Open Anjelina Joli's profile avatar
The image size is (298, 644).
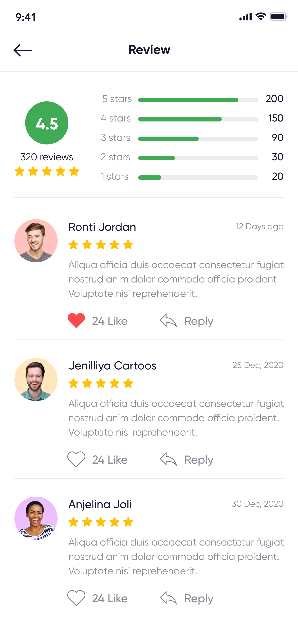coord(36,518)
